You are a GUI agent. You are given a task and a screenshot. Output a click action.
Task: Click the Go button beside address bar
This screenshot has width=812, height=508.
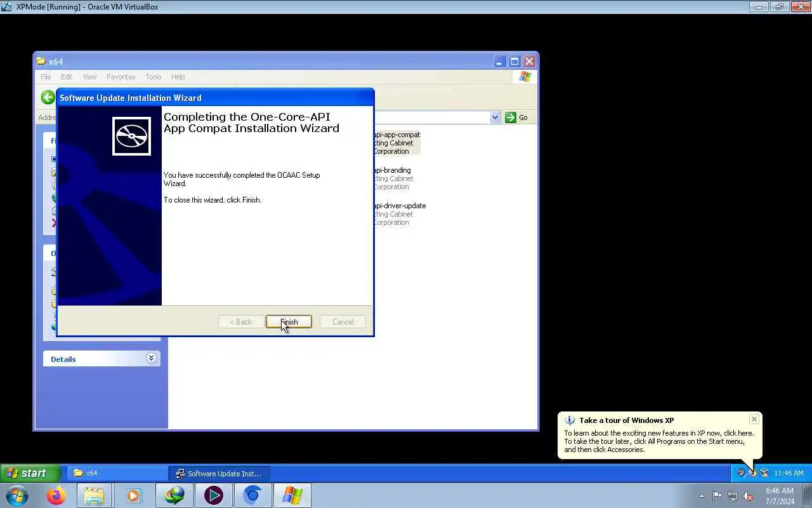point(516,117)
